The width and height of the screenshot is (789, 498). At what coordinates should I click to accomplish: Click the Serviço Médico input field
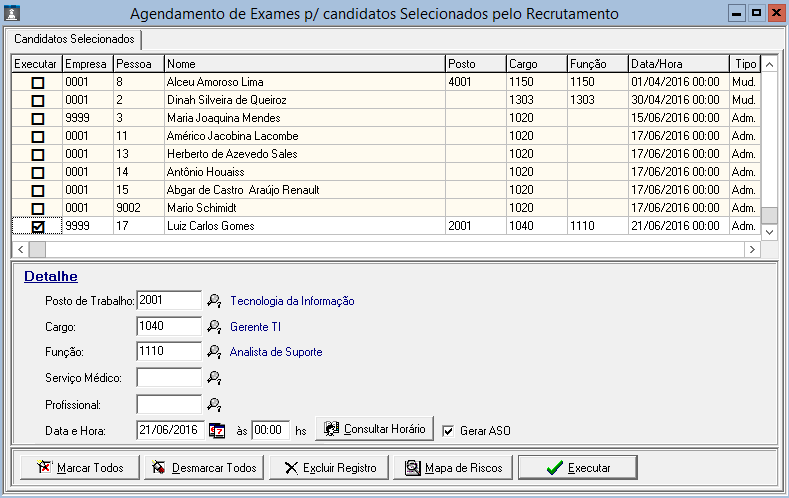[169, 378]
